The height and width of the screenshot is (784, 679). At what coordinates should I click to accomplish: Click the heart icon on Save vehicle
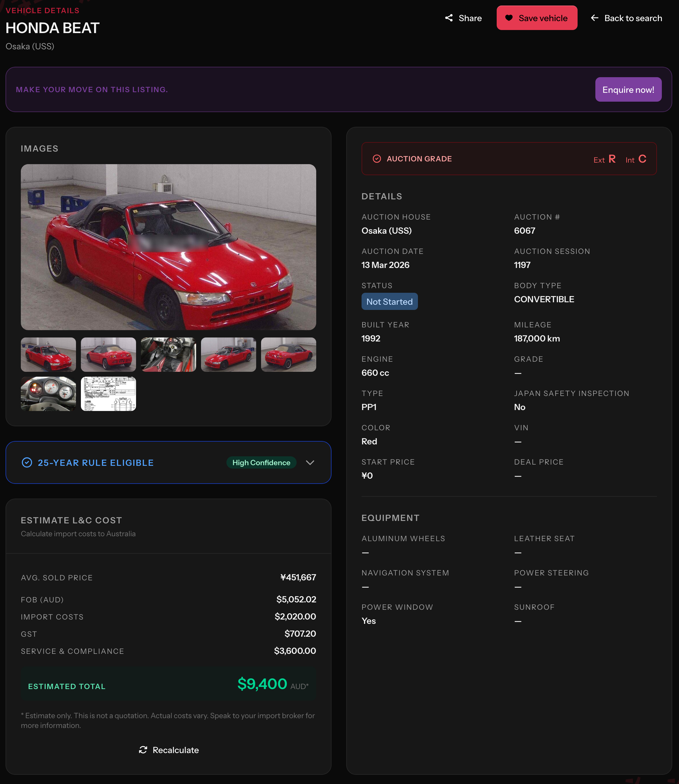click(509, 18)
